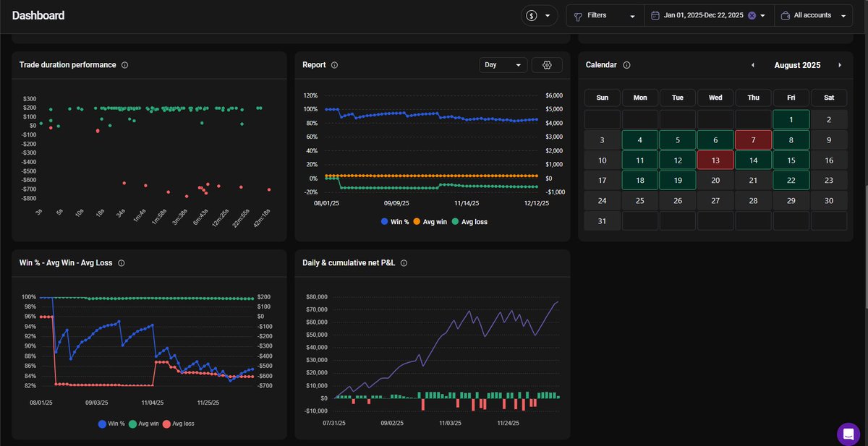
Task: Show info for Calendar panel
Action: (626, 65)
